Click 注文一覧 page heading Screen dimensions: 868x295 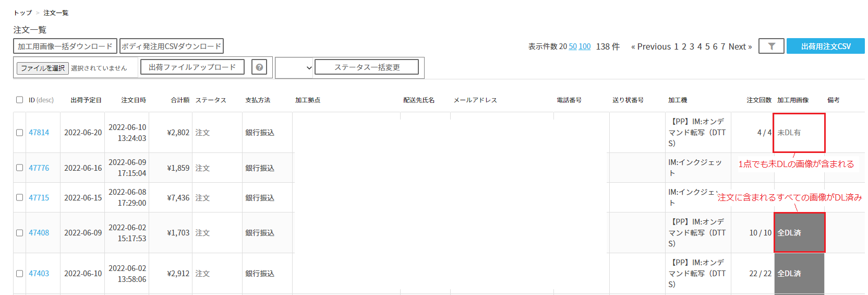(30, 30)
